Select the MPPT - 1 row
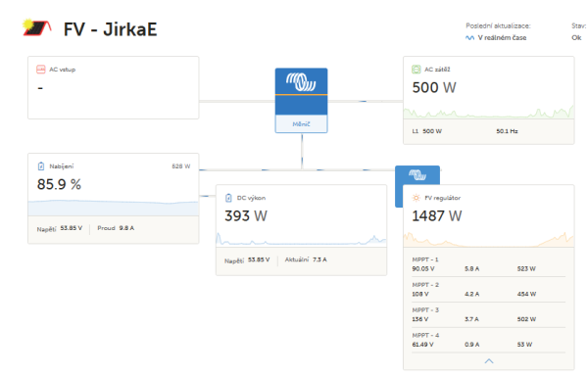 pos(489,264)
